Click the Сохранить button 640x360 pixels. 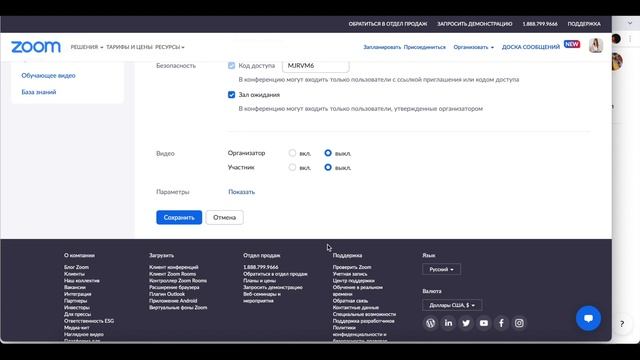pos(179,218)
